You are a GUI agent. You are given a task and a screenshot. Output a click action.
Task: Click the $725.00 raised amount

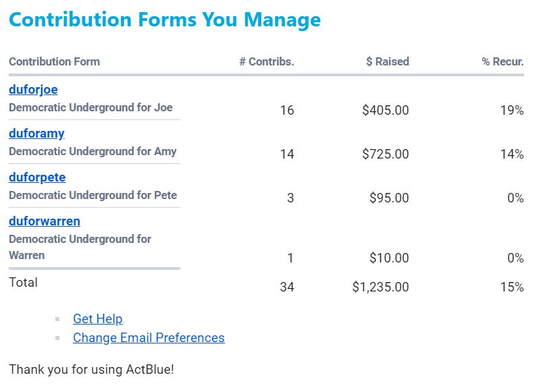[x=385, y=154]
